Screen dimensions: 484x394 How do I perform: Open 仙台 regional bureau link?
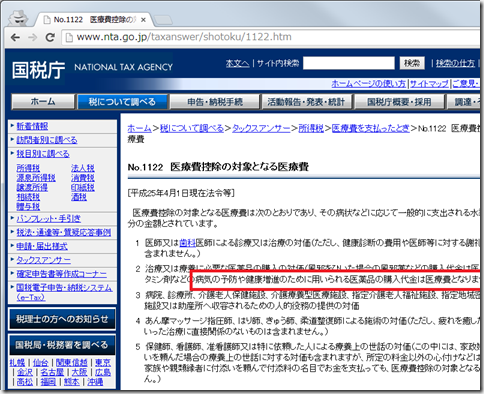pyautogui.click(x=40, y=363)
